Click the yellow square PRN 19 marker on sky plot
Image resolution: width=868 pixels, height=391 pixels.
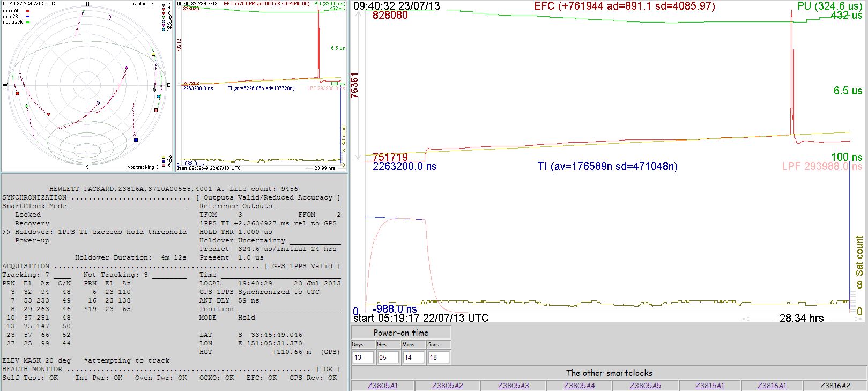pyautogui.click(x=153, y=54)
